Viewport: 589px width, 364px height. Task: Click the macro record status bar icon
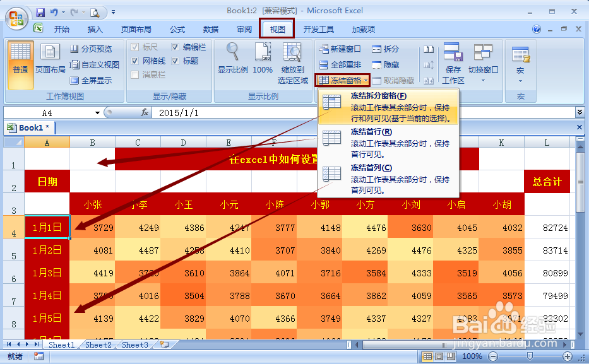pos(39,356)
